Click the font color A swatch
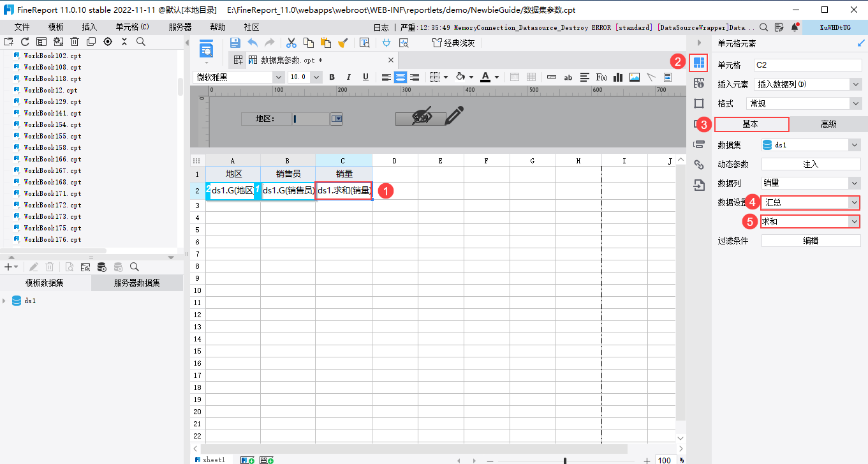The width and height of the screenshot is (868, 464). click(x=485, y=77)
